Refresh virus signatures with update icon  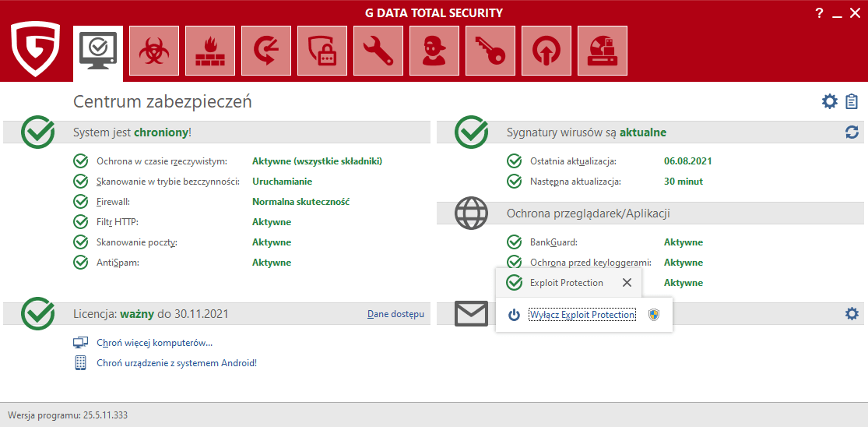(x=852, y=132)
